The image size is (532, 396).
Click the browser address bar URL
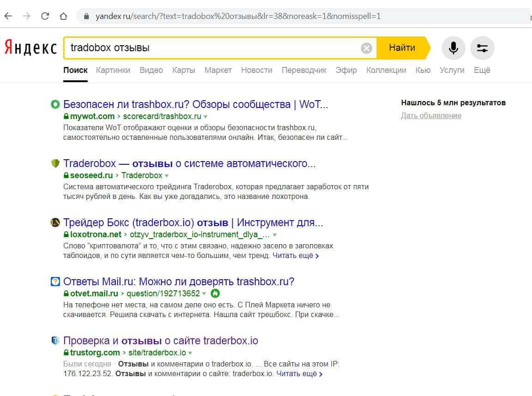238,16
